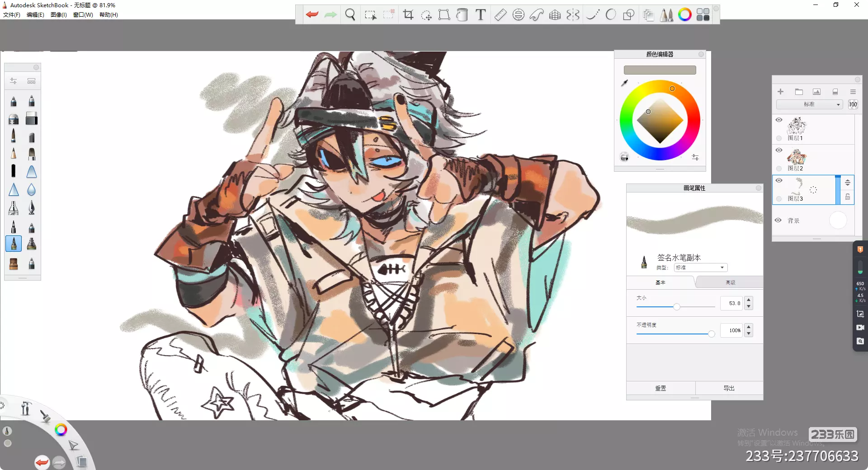Pick the eyedropper in color editor
The width and height of the screenshot is (868, 470).
pyautogui.click(x=625, y=83)
